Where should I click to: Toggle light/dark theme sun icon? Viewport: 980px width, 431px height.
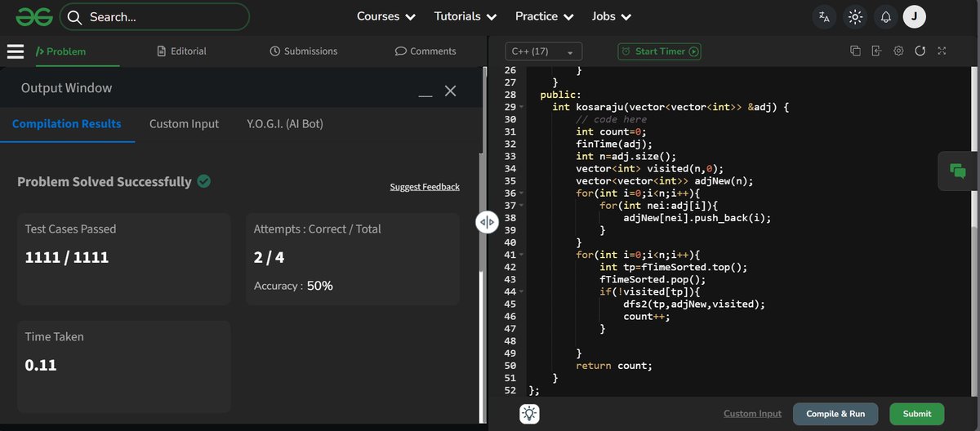(x=855, y=16)
